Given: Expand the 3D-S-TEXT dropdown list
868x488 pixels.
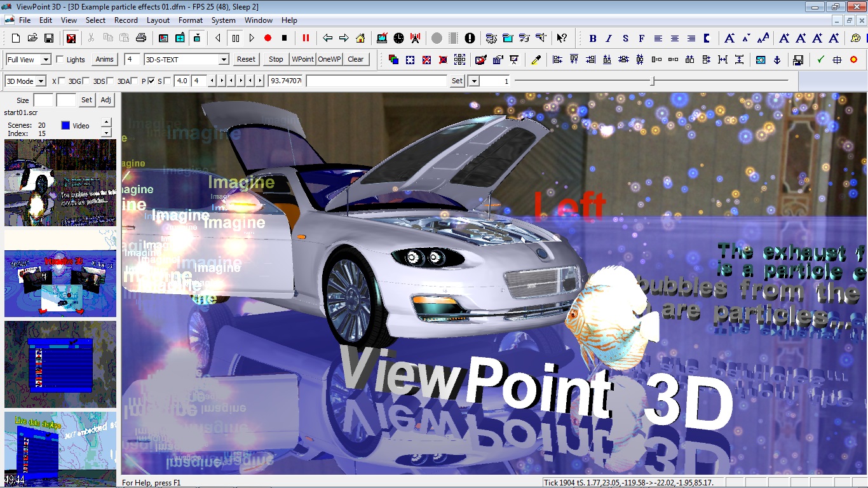Looking at the screenshot, I should click(224, 60).
